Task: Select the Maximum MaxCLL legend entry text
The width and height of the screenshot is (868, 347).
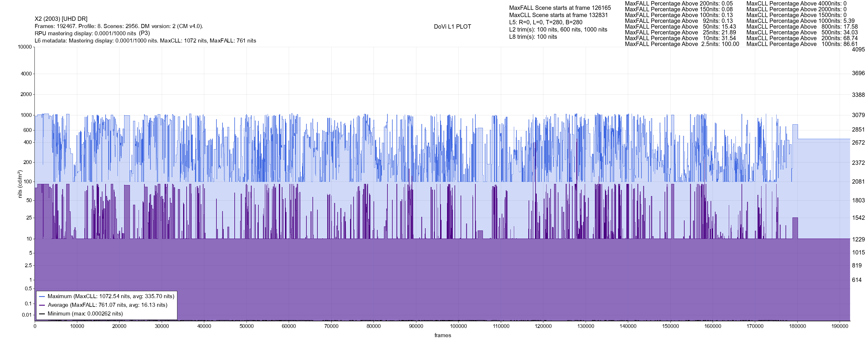Action: [111, 296]
